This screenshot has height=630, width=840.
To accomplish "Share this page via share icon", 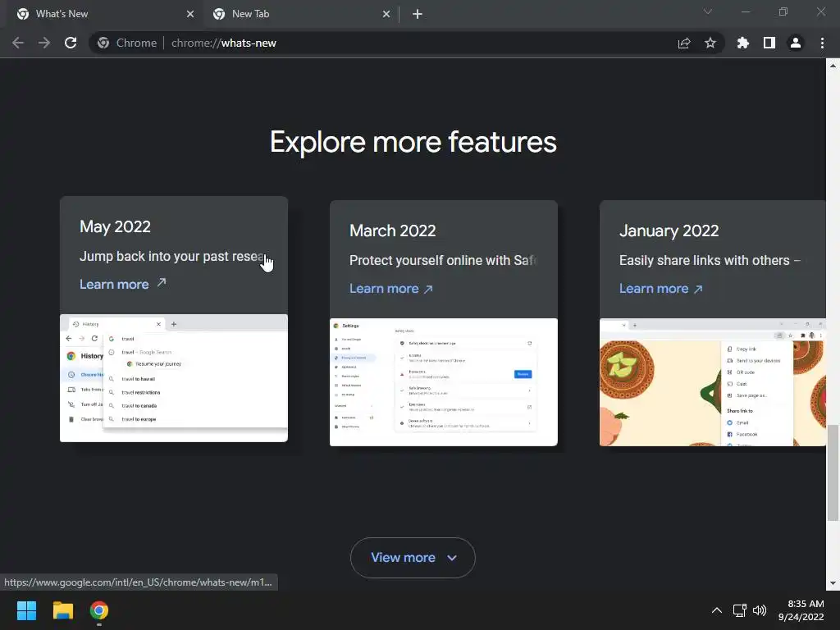I will tap(684, 43).
